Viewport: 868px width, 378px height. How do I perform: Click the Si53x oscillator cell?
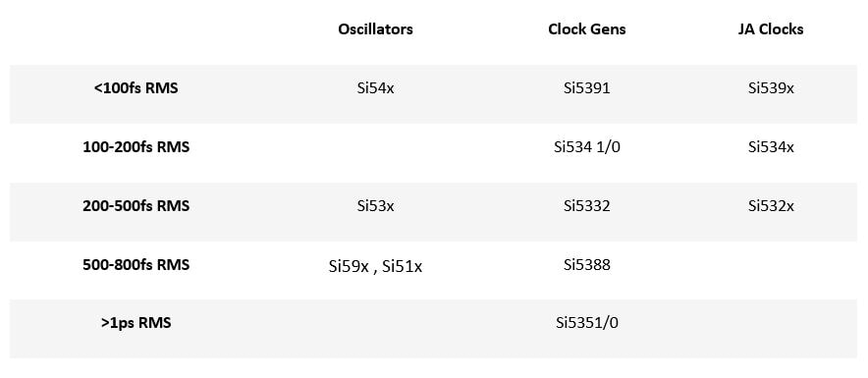coord(375,206)
